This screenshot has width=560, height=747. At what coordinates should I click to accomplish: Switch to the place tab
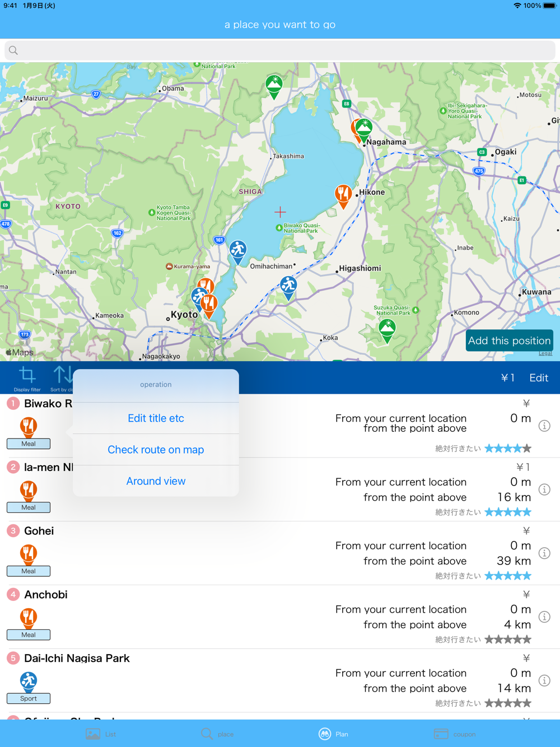pyautogui.click(x=217, y=734)
